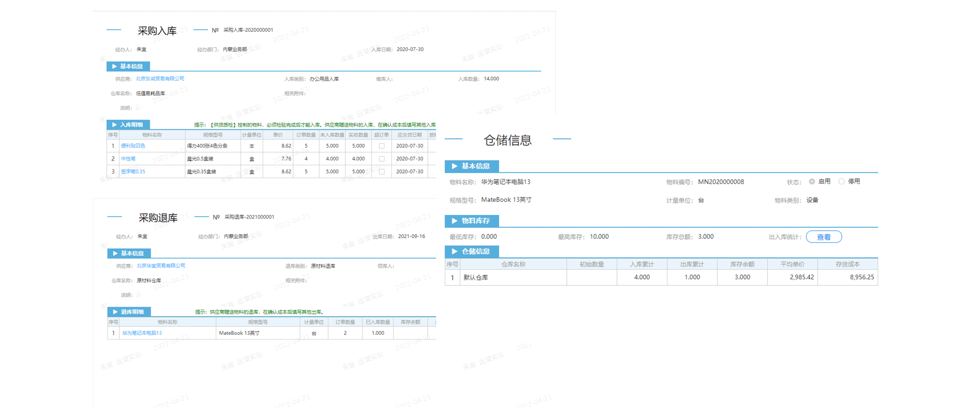The height and width of the screenshot is (420, 980).
Task: Click the 仓储信息 section arrow icon
Action: [x=454, y=251]
